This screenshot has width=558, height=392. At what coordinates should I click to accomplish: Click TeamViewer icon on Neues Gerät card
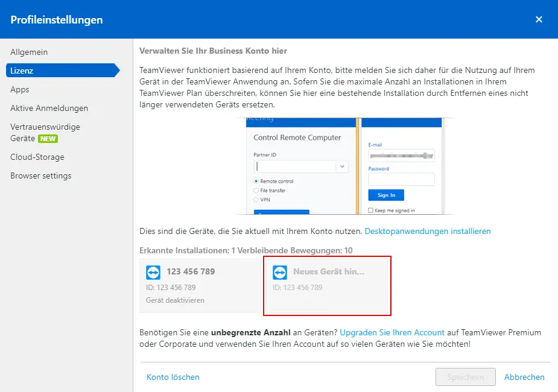click(280, 273)
